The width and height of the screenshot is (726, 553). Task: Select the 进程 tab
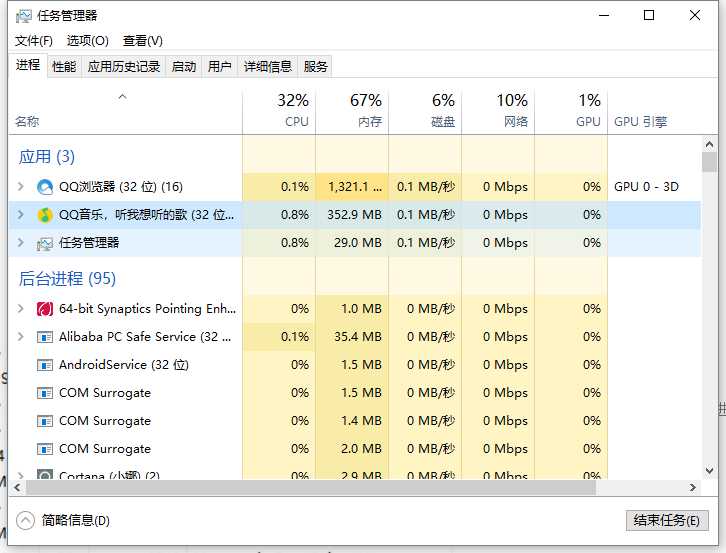coord(28,65)
